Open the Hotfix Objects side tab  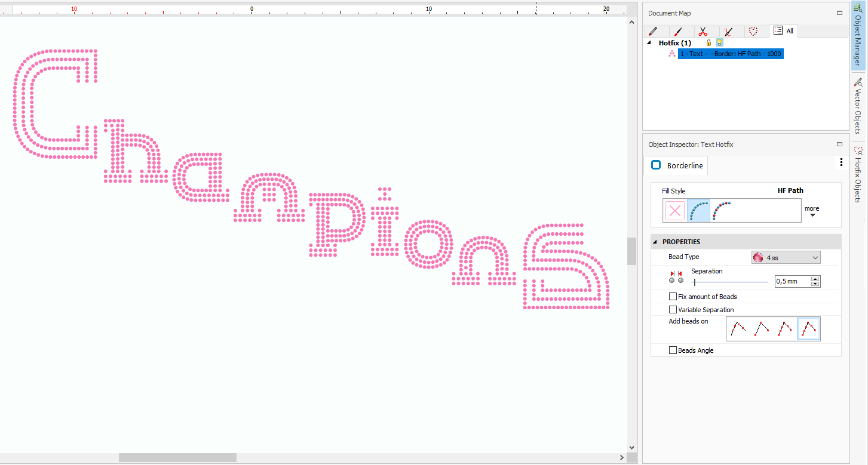857,174
